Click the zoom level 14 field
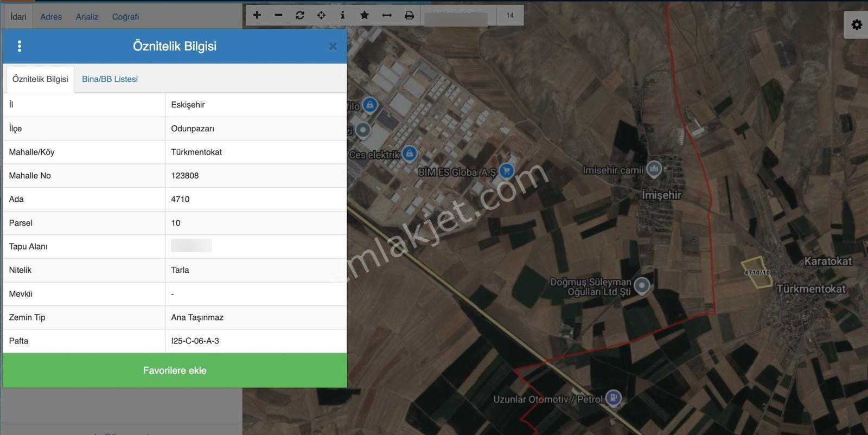 tap(510, 15)
